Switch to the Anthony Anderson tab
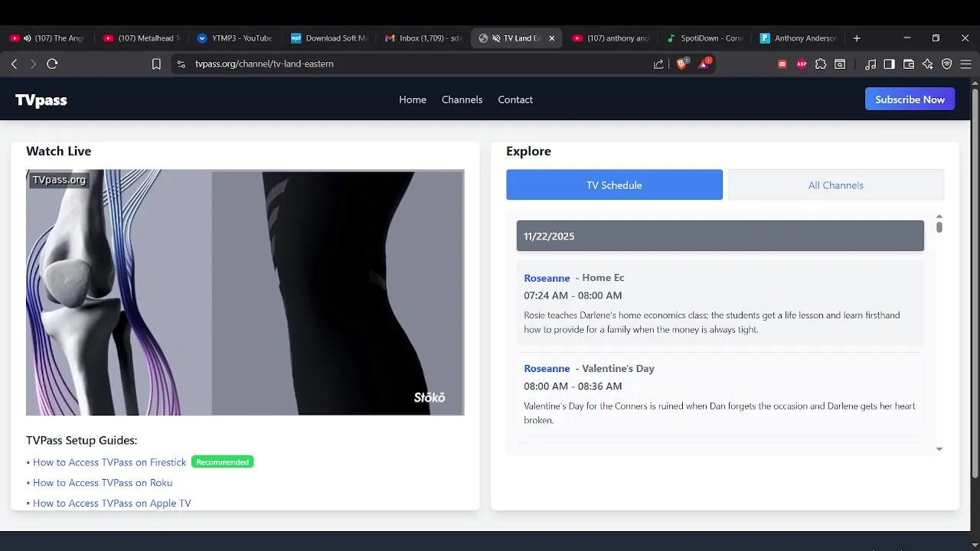This screenshot has height=551, width=980. [x=799, y=38]
